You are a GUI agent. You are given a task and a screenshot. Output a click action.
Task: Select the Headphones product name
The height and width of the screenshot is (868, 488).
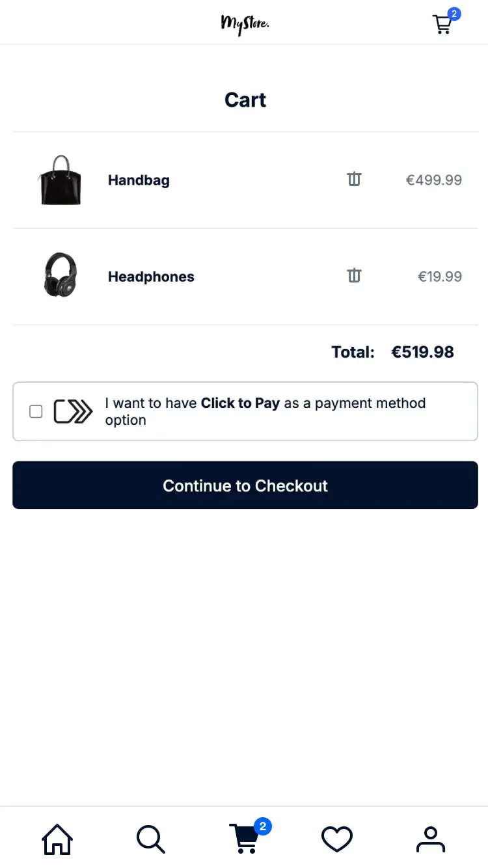pyautogui.click(x=151, y=276)
